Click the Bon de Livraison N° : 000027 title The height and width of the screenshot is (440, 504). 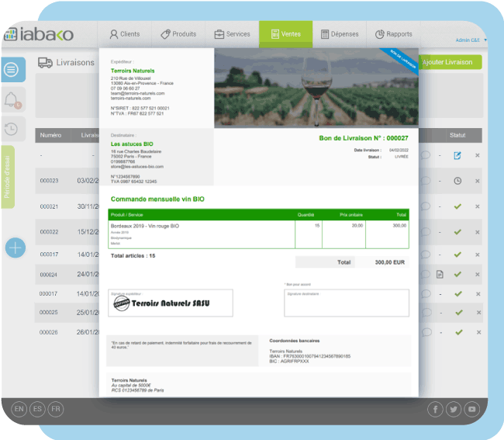364,138
